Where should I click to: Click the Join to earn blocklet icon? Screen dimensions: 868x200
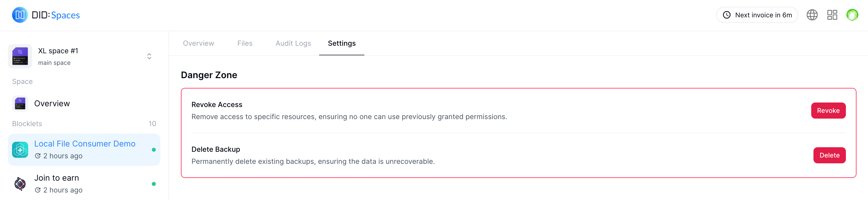20,184
